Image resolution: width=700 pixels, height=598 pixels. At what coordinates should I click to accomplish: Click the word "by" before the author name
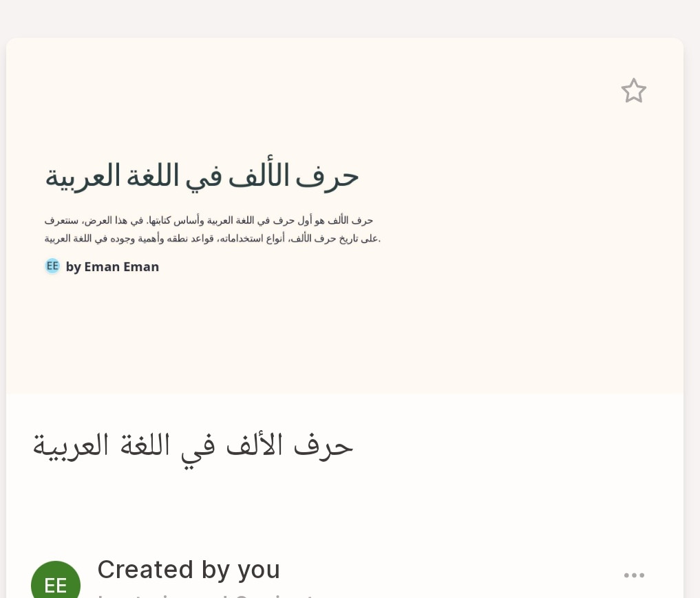point(73,267)
